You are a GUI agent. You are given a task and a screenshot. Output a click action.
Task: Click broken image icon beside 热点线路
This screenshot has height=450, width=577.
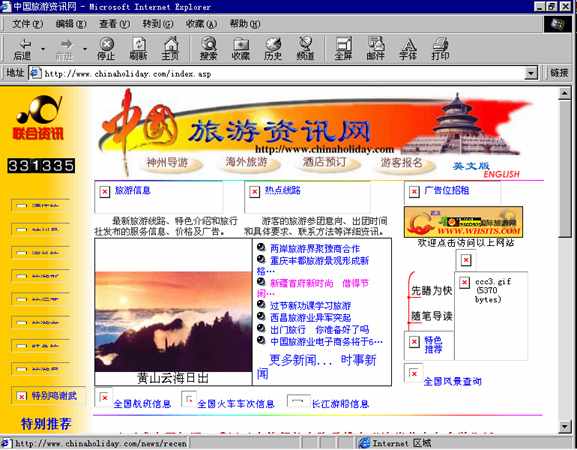pos(254,191)
